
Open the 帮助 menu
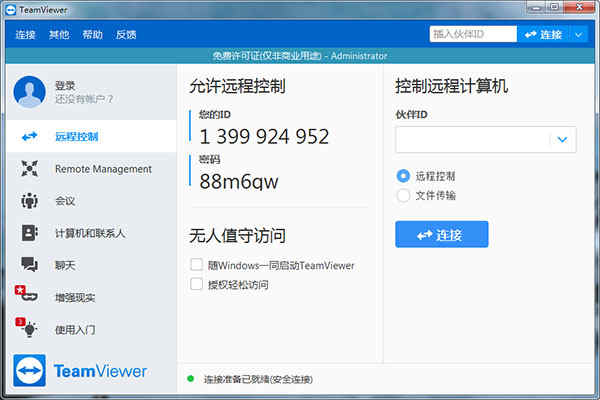[x=92, y=35]
